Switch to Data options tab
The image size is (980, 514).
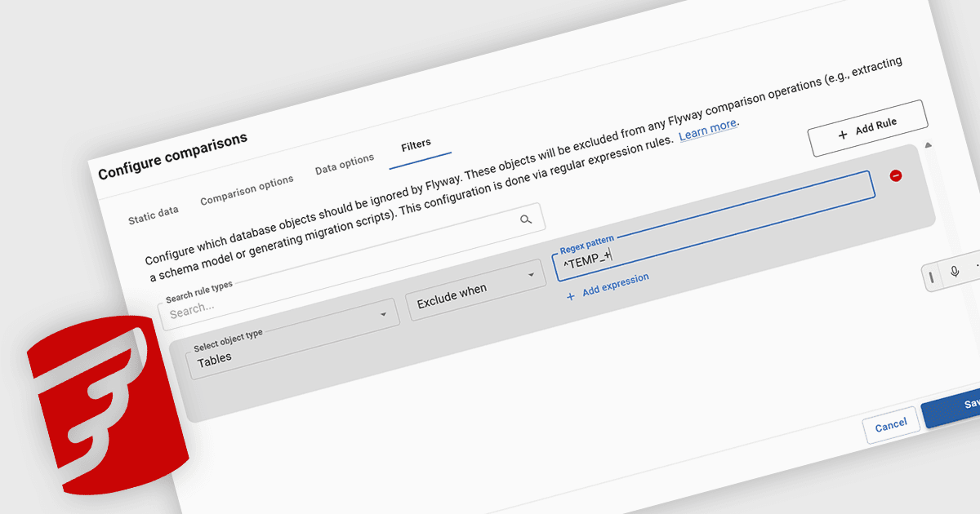(x=345, y=166)
